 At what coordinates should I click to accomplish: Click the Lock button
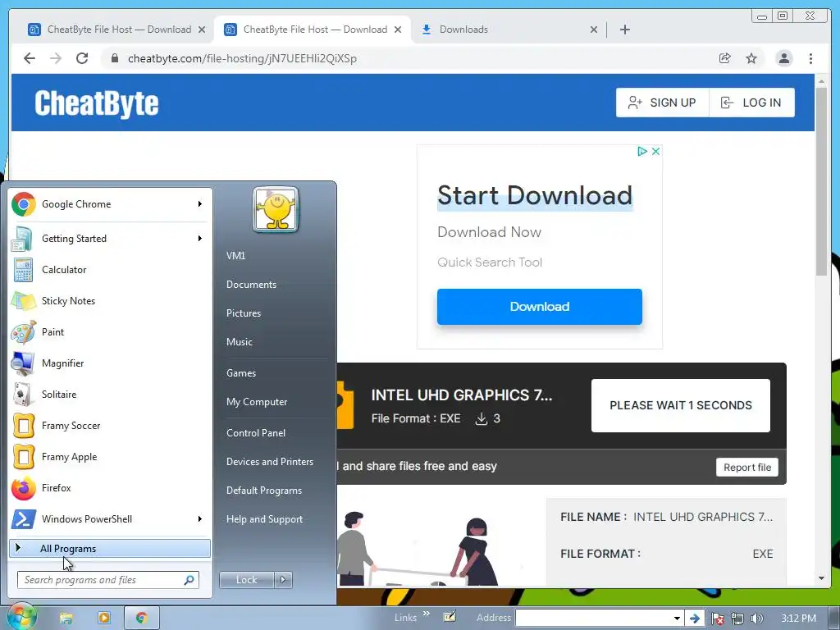pyautogui.click(x=246, y=580)
